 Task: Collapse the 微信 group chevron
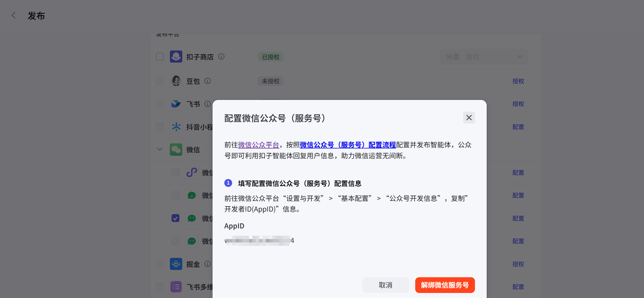click(x=160, y=150)
